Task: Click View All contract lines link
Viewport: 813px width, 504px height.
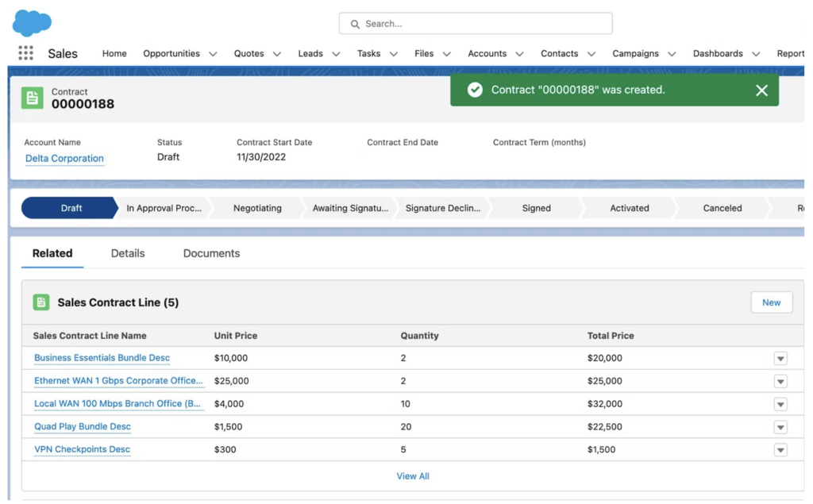Action: [x=413, y=476]
